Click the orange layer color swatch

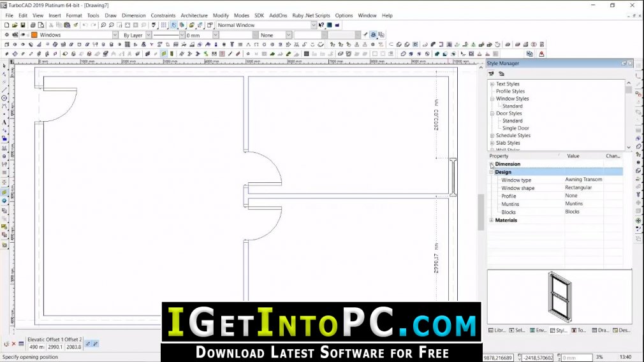tap(34, 35)
